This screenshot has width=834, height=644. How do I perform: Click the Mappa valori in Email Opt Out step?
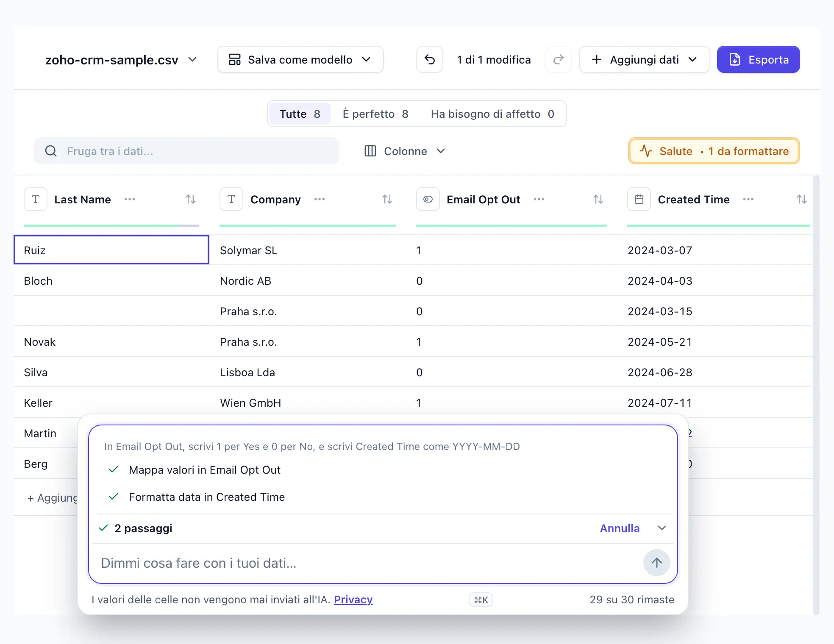pyautogui.click(x=204, y=470)
